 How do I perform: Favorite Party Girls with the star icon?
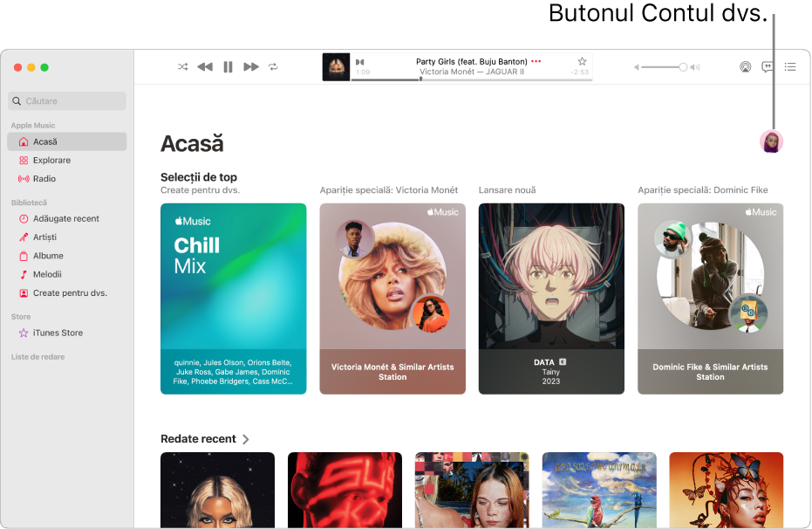pyautogui.click(x=582, y=61)
